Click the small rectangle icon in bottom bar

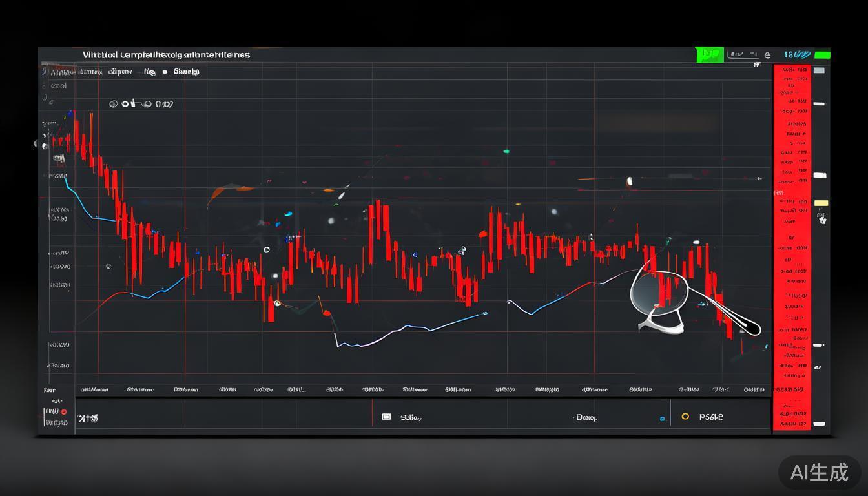click(x=386, y=417)
